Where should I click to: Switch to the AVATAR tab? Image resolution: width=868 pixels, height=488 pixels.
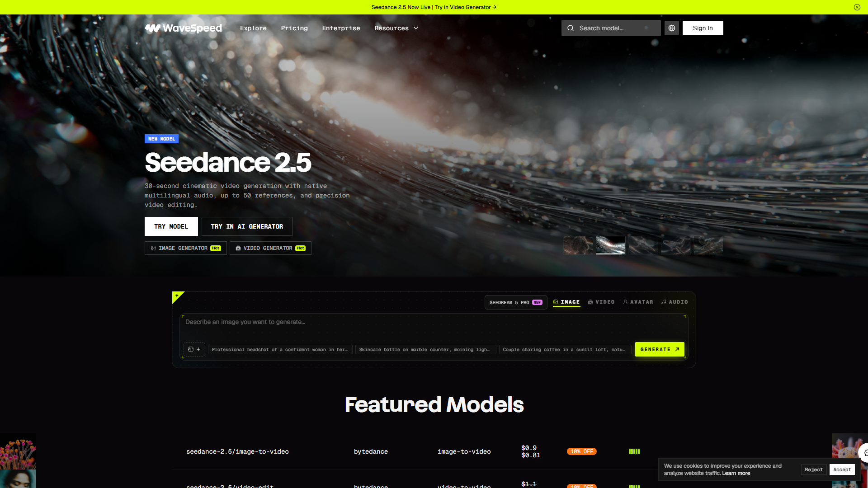tap(638, 302)
